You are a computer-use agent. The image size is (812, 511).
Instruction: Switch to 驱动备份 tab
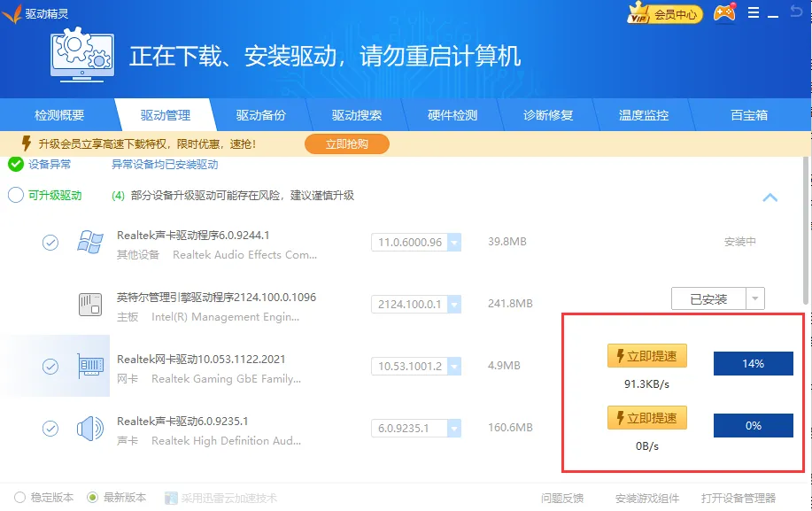tap(261, 115)
